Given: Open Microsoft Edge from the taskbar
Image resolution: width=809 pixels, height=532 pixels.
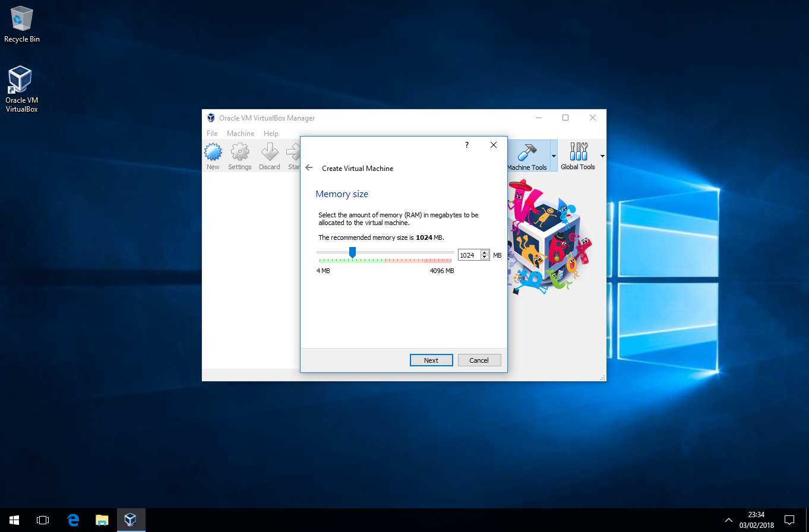Looking at the screenshot, I should [73, 520].
